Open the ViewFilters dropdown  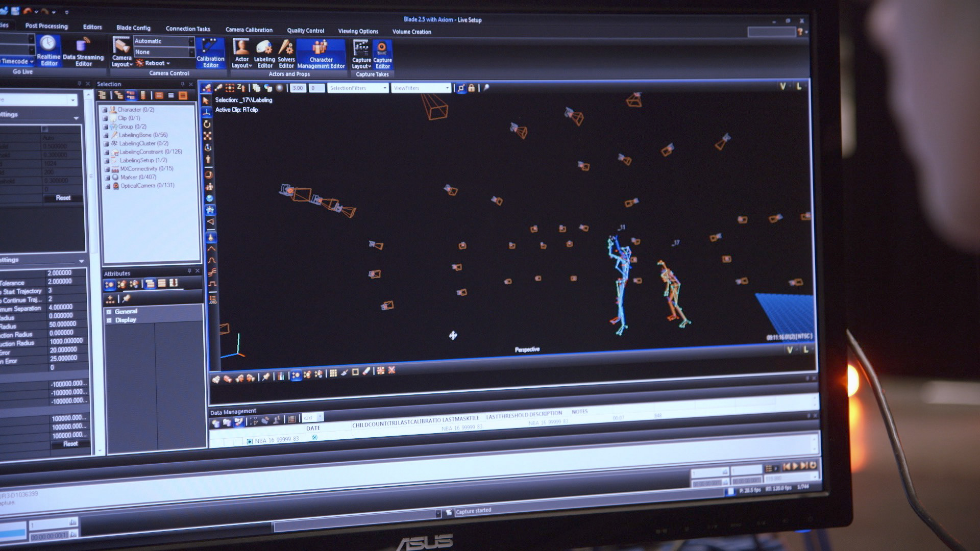tap(422, 88)
